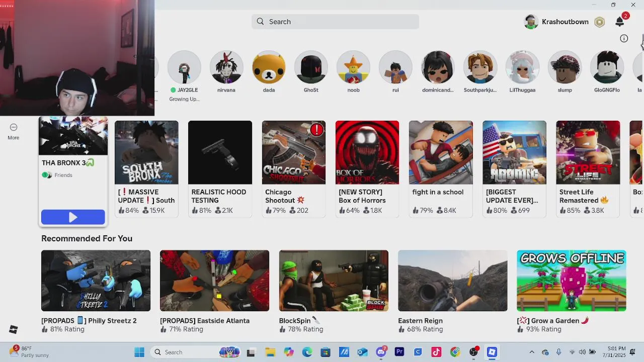Image resolution: width=644 pixels, height=362 pixels.
Task: Open slump friend avatar
Action: point(565,67)
